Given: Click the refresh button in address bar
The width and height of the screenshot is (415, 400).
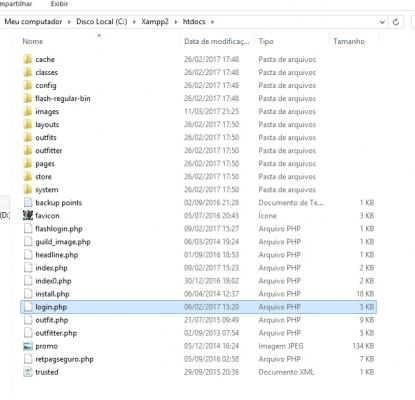Looking at the screenshot, I should (396, 22).
